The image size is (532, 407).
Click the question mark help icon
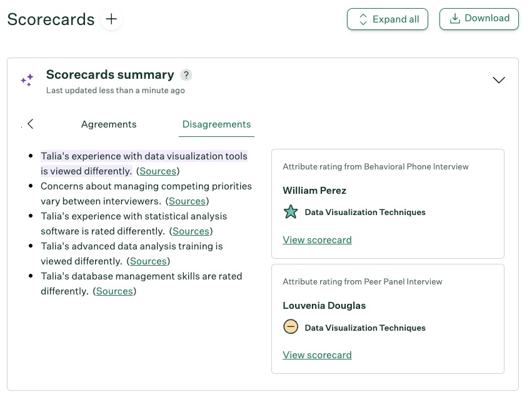(186, 75)
